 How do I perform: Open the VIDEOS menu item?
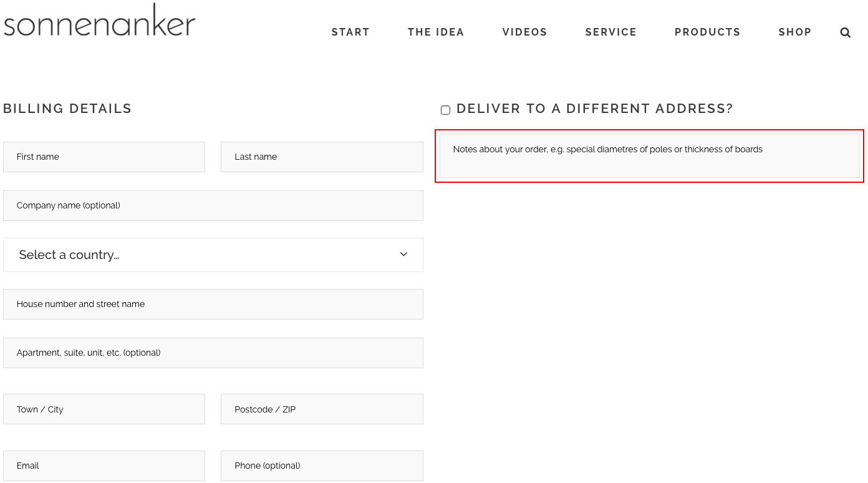click(x=524, y=32)
